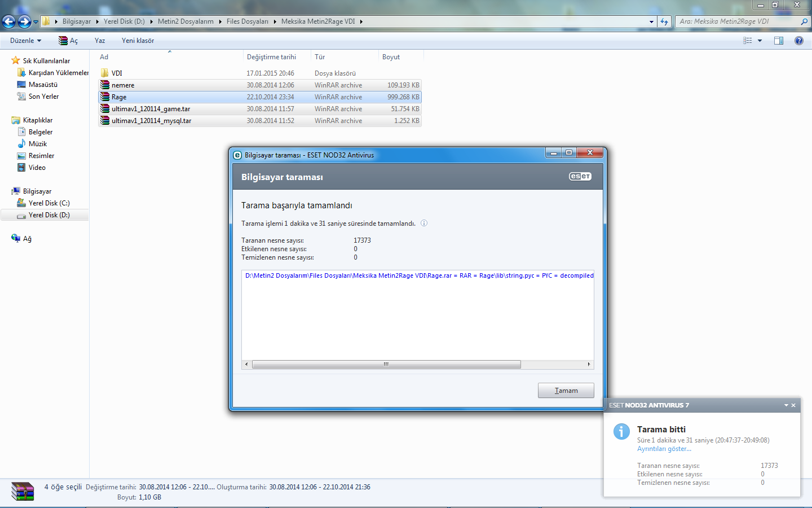
Task: Open the Belgeler library
Action: click(41, 132)
